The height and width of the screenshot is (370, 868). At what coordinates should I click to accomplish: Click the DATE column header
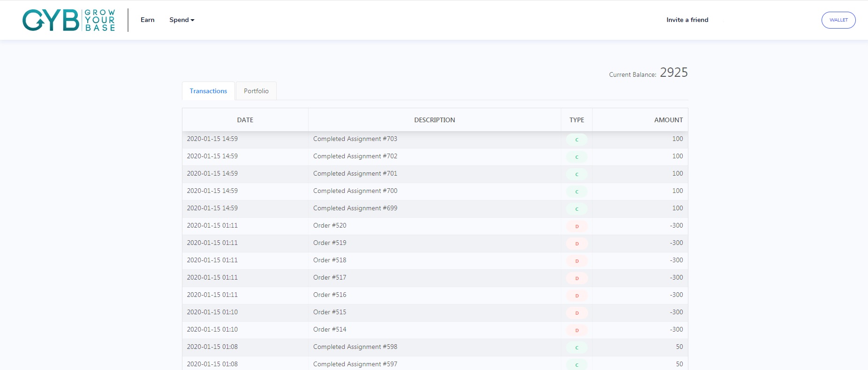coord(245,120)
